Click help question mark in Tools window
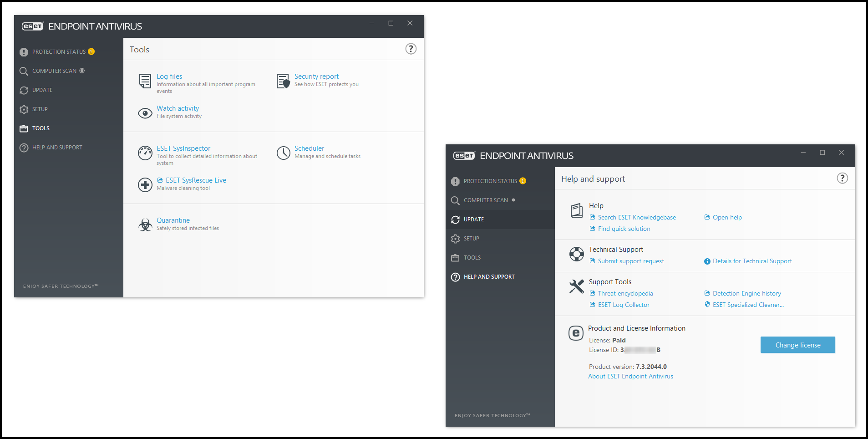868x439 pixels. 411,49
